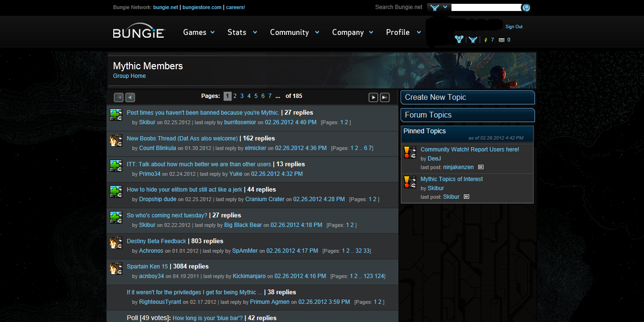View Count Blinkula's profile
This screenshot has height=322, width=644.
coord(158,148)
